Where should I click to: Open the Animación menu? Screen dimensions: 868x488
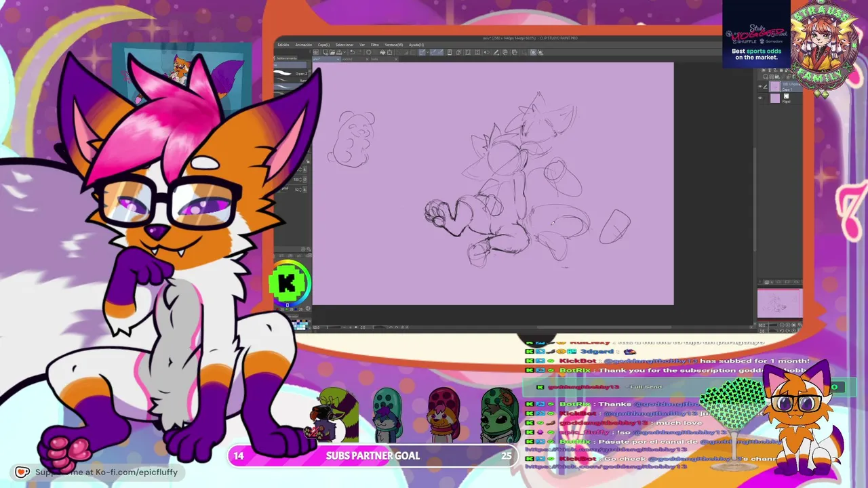tap(304, 45)
